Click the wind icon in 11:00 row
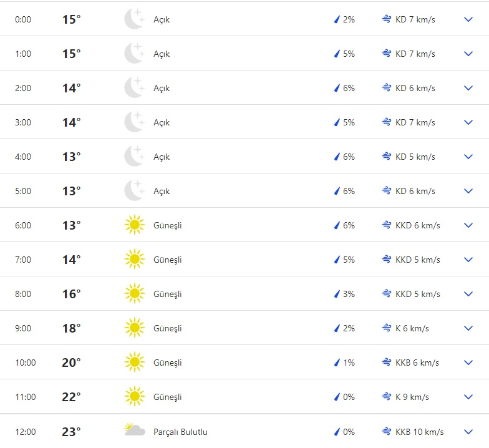 [387, 397]
